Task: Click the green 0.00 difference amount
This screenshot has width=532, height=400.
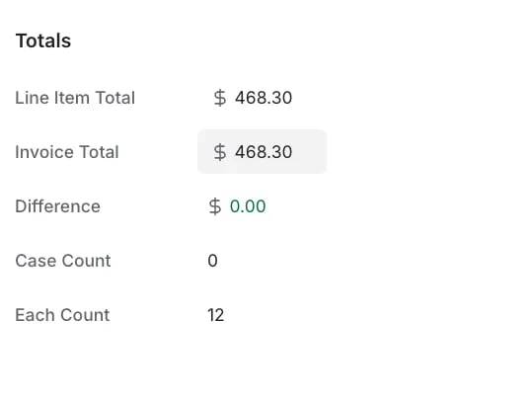Action: (248, 206)
